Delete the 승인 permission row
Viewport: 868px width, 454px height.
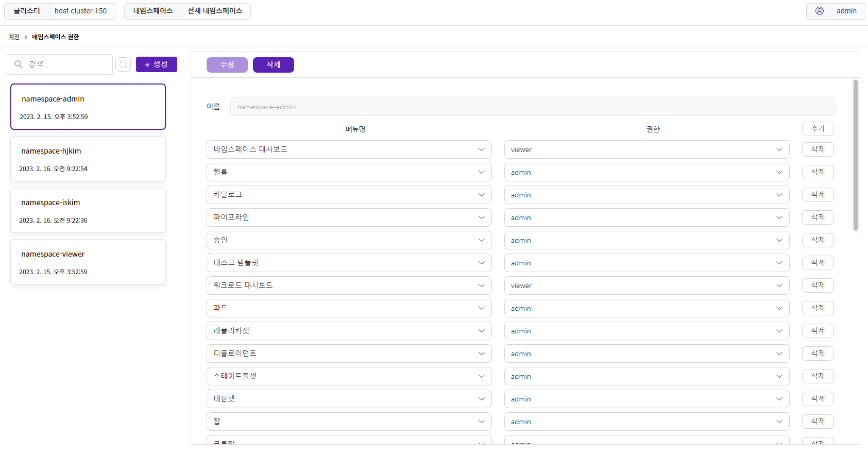[818, 240]
